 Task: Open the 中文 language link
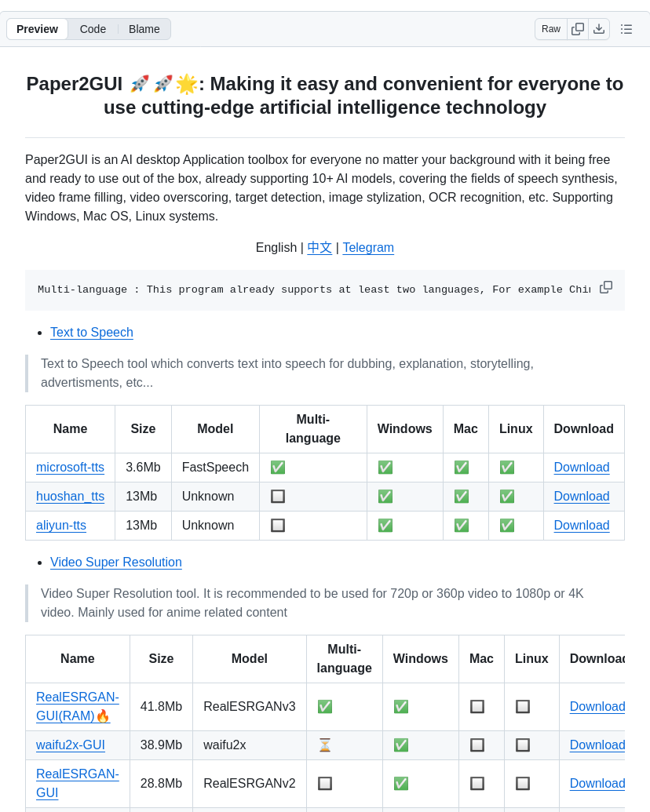pos(320,248)
